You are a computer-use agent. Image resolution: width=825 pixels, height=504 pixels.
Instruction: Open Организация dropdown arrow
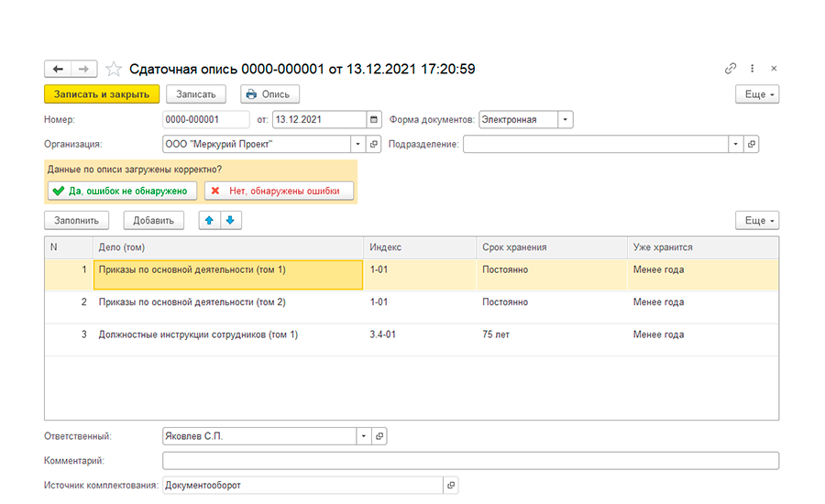click(x=357, y=144)
